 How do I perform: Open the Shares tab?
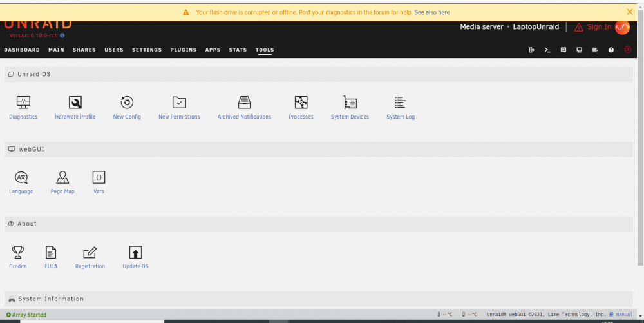pyautogui.click(x=84, y=50)
